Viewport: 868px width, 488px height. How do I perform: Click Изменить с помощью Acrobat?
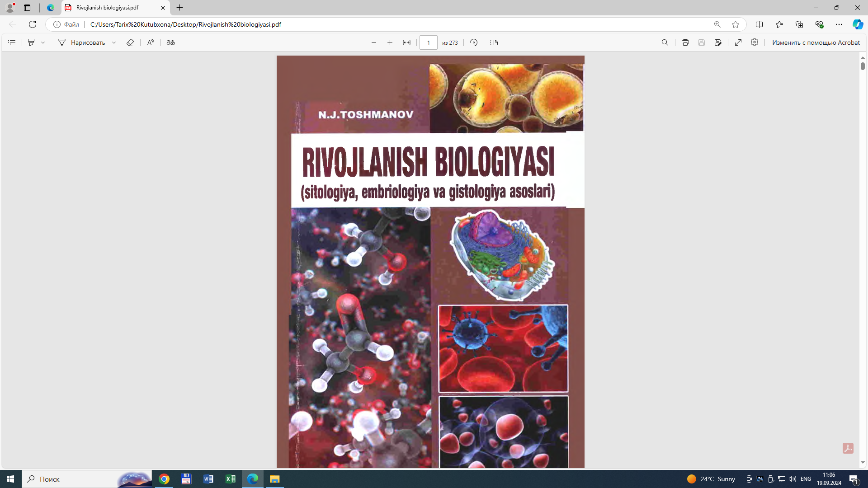[816, 42]
